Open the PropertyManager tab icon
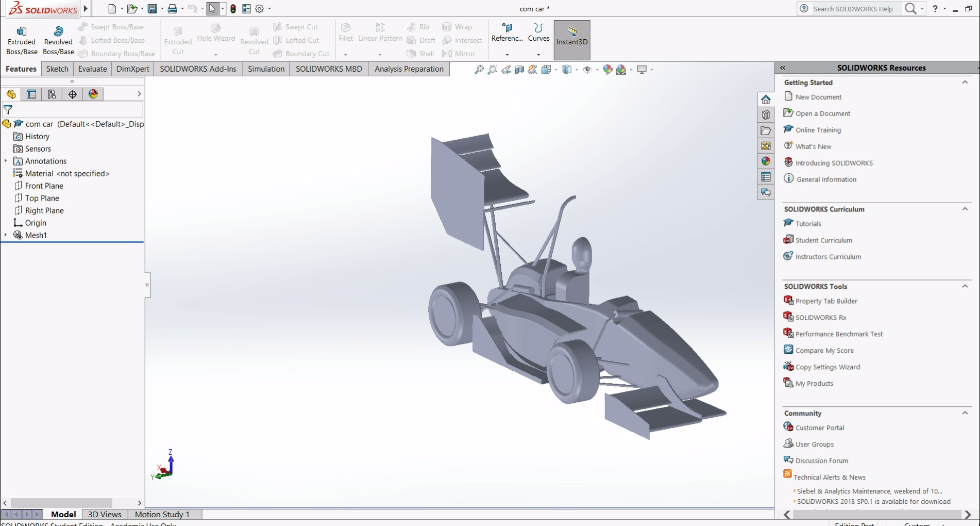Viewport: 980px width, 526px height. 31,94
